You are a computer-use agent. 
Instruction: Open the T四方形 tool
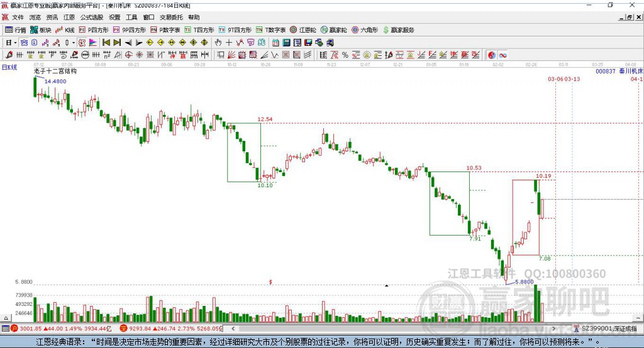pyautogui.click(x=199, y=30)
